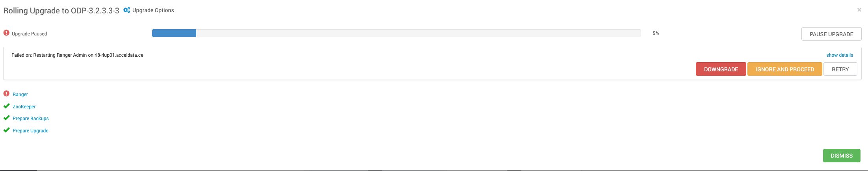
Task: Show details of the failure
Action: [x=840, y=55]
